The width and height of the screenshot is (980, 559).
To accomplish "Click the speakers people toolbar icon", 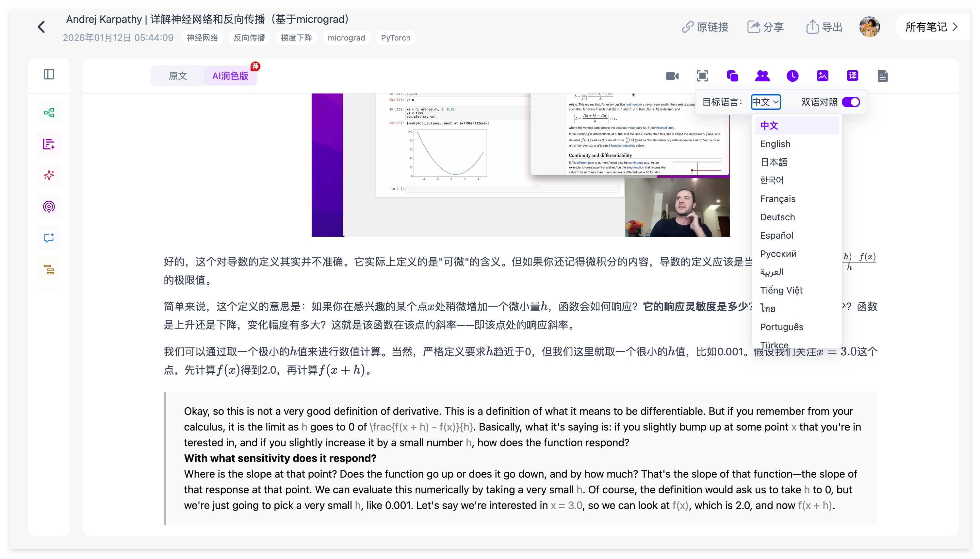I will tap(762, 76).
